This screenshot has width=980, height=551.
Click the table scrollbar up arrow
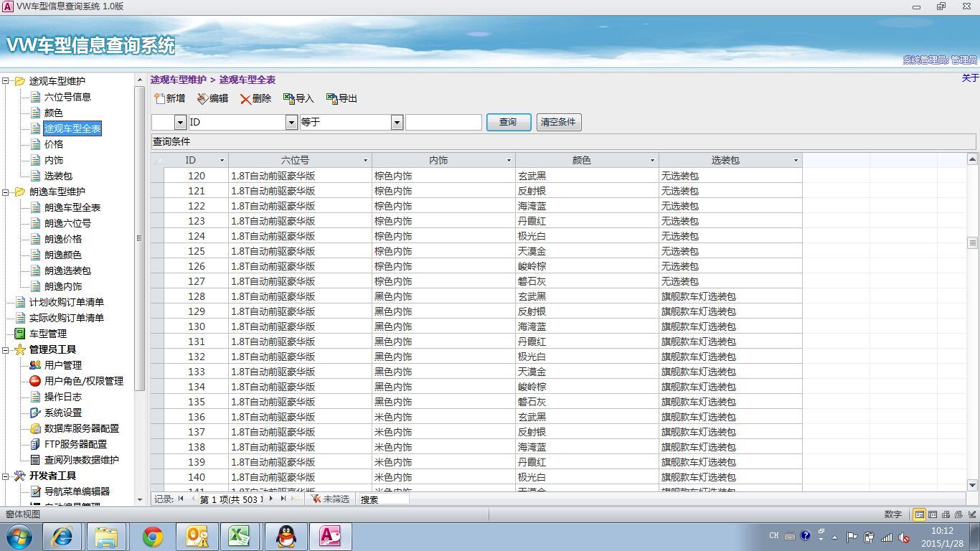pyautogui.click(x=973, y=159)
